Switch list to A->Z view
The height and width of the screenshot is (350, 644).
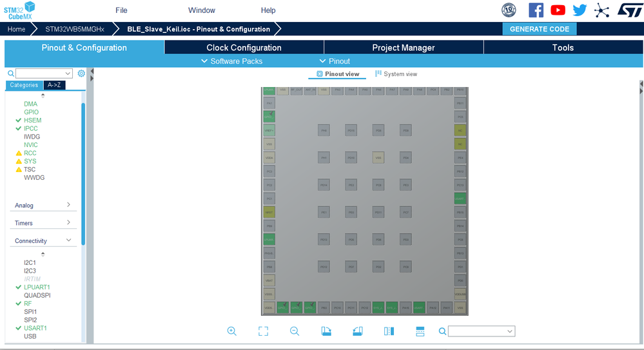pos(54,85)
